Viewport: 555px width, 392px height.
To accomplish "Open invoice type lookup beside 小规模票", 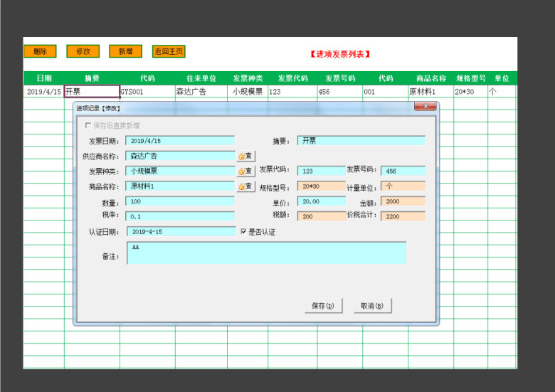I will [245, 171].
